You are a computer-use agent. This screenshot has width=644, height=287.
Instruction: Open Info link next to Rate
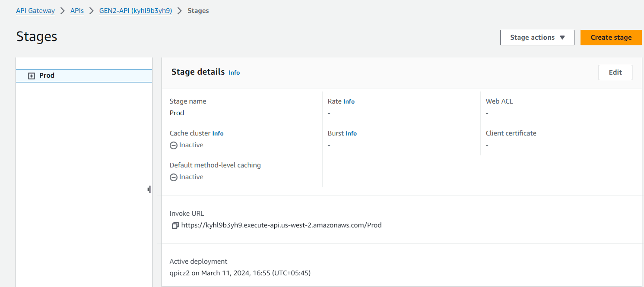349,101
